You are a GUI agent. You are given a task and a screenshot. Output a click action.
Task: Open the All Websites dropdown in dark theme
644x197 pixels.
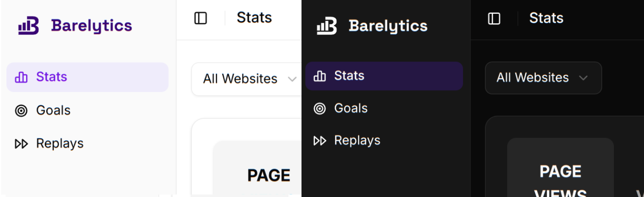tap(543, 78)
